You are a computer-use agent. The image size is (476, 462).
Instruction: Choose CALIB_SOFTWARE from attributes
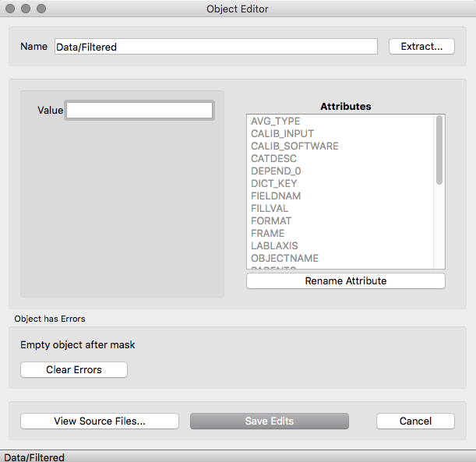(294, 146)
